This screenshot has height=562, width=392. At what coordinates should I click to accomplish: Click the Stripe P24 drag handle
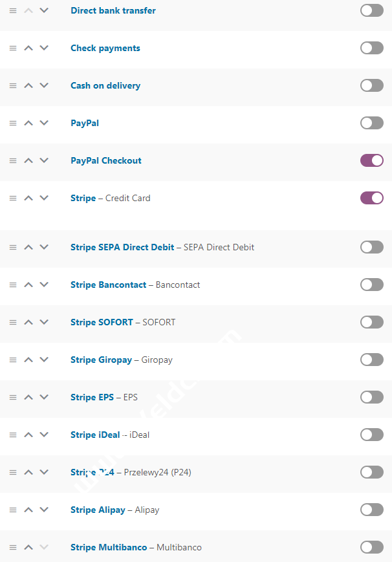13,473
